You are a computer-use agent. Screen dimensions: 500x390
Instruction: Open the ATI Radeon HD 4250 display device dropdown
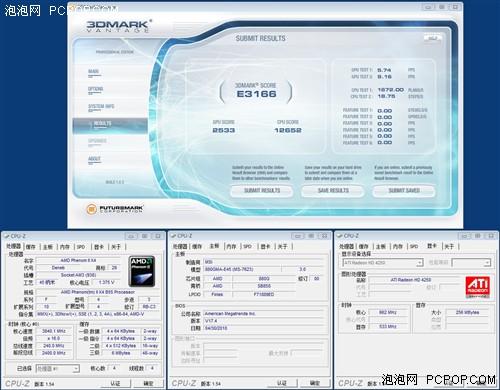(x=383, y=263)
